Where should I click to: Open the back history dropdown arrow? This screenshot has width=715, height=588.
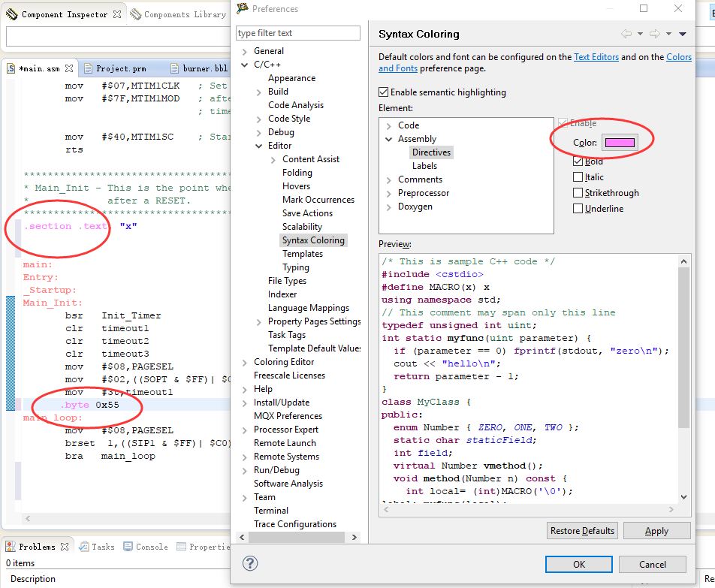pyautogui.click(x=640, y=34)
